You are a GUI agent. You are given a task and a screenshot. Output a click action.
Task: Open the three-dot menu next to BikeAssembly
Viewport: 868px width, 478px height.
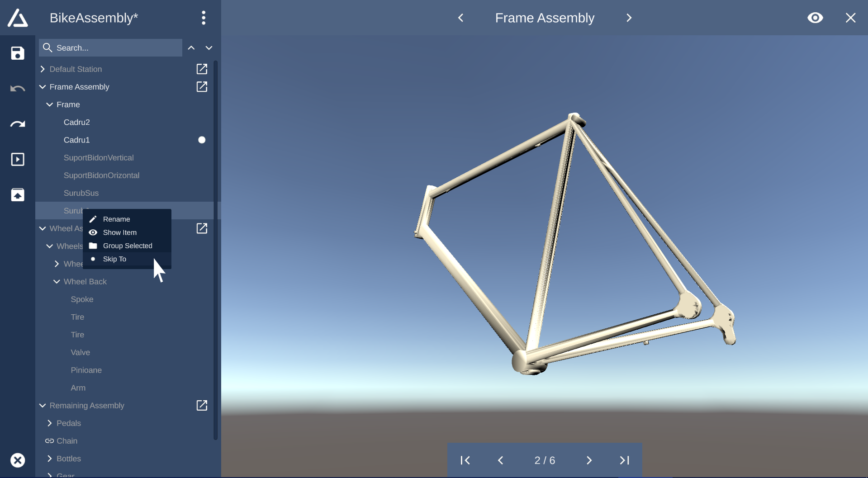tap(204, 18)
